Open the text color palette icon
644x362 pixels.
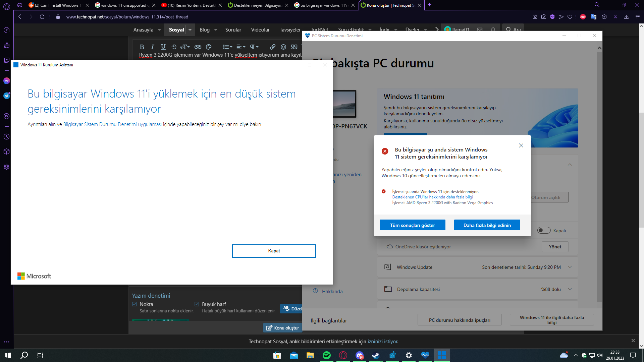click(x=209, y=47)
